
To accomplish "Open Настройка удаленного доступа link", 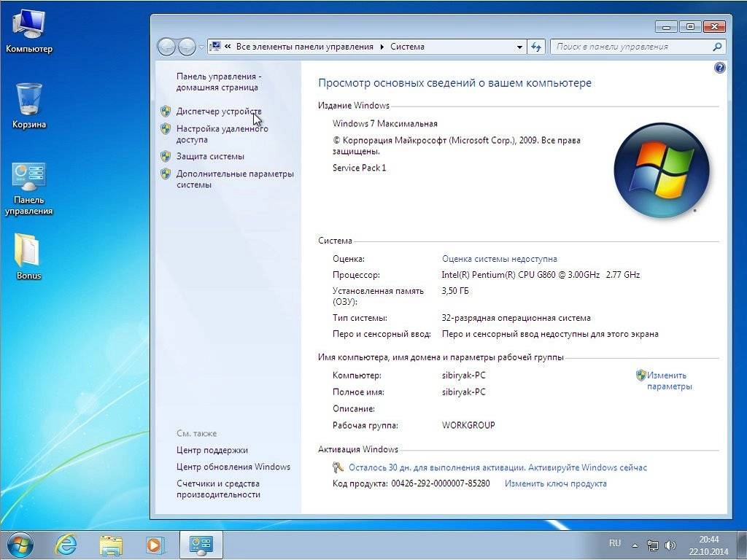I will coord(222,134).
